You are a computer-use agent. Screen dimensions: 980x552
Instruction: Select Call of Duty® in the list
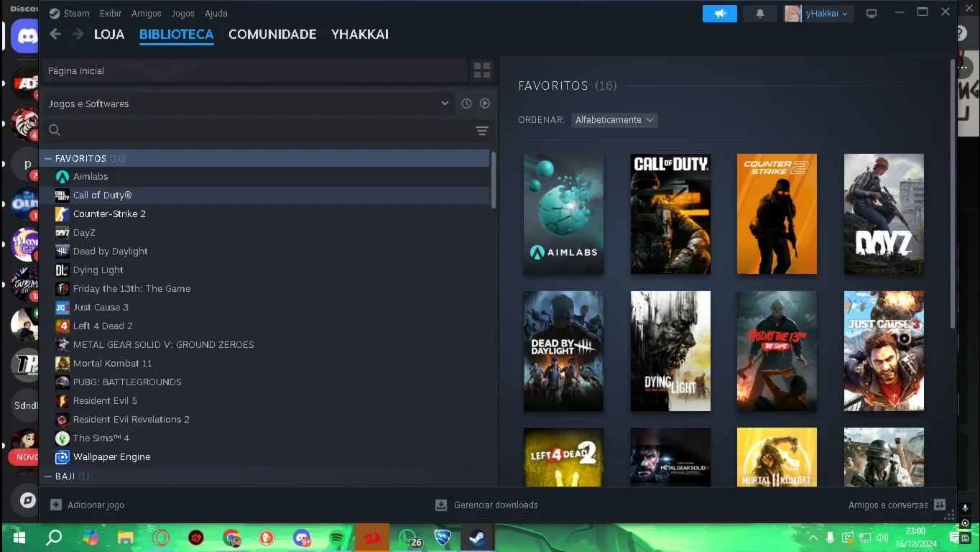point(264,195)
